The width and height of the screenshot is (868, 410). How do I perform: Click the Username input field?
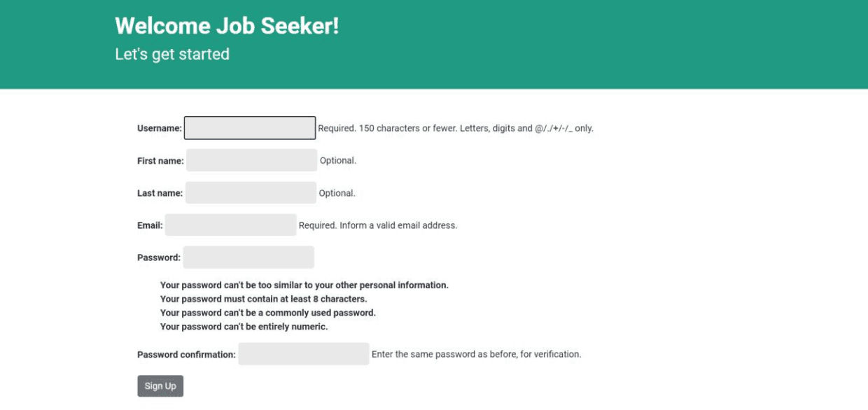click(x=250, y=128)
